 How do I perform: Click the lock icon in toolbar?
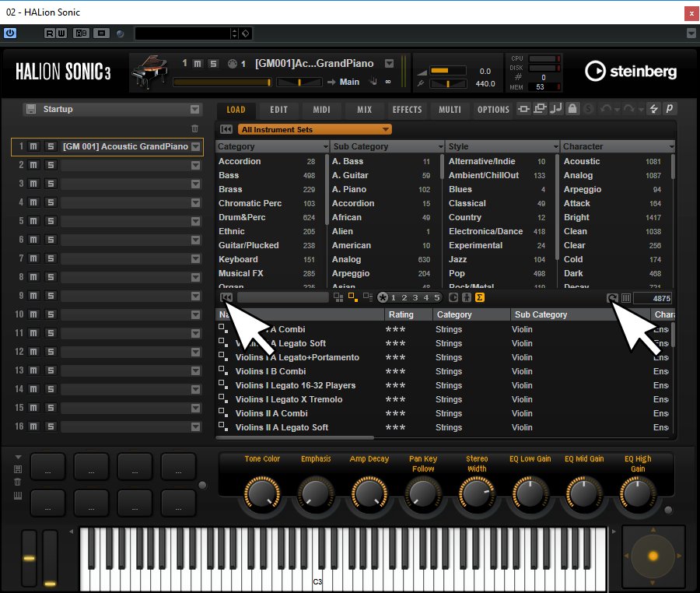click(x=572, y=108)
